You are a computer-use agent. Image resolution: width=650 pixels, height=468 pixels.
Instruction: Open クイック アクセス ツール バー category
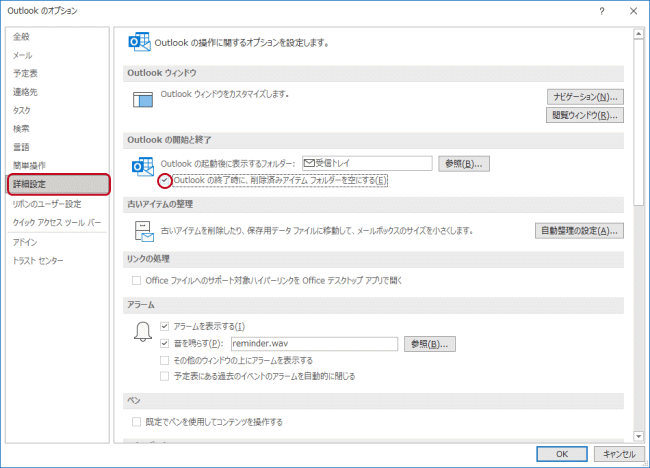click(x=58, y=223)
